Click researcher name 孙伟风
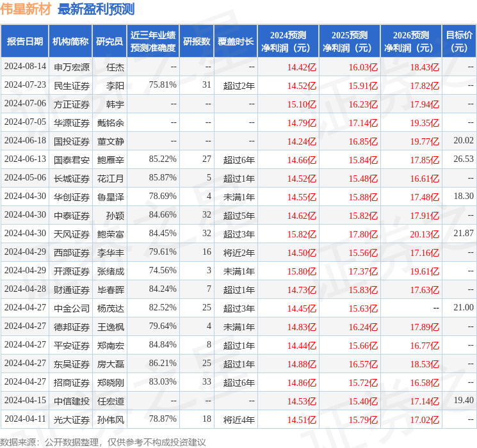Screen dimensions: 477x448 (x=110, y=419)
